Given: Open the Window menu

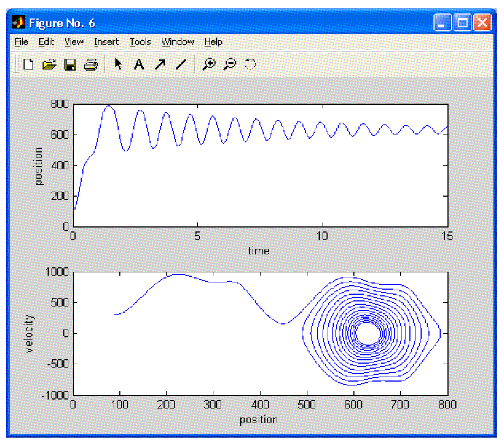Looking at the screenshot, I should pos(178,42).
